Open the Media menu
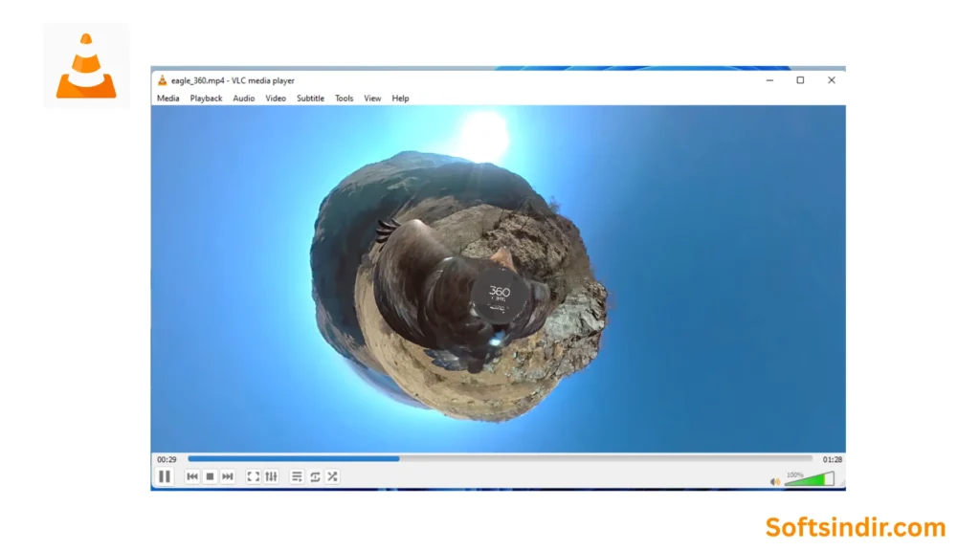The image size is (980, 551). point(167,98)
